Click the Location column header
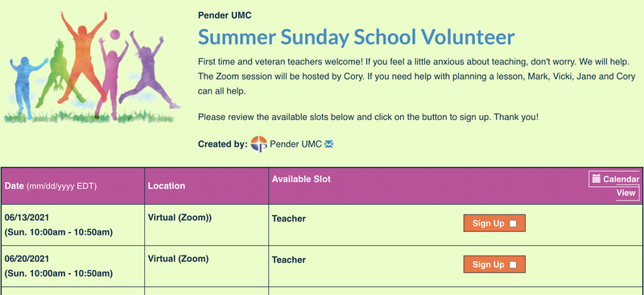 point(167,185)
